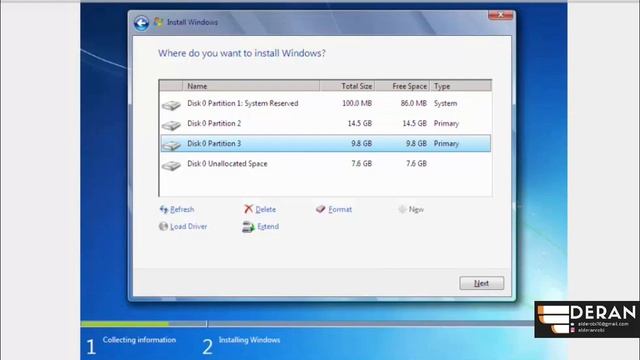Viewport: 640px width, 360px height.
Task: Click the 9.8 GB total size cell
Action: (x=362, y=144)
